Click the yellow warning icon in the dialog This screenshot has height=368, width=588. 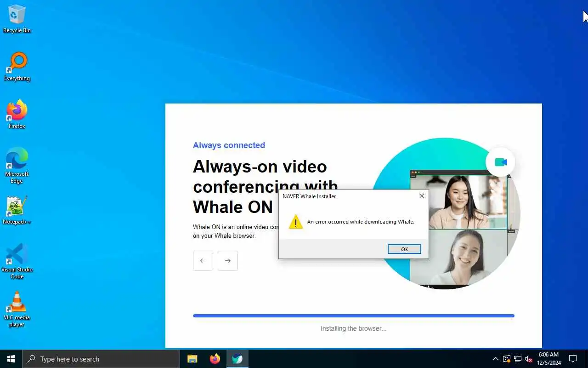pyautogui.click(x=296, y=222)
